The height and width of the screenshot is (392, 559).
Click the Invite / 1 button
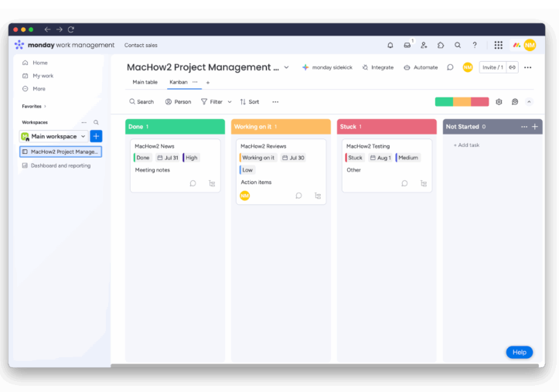pyautogui.click(x=492, y=67)
